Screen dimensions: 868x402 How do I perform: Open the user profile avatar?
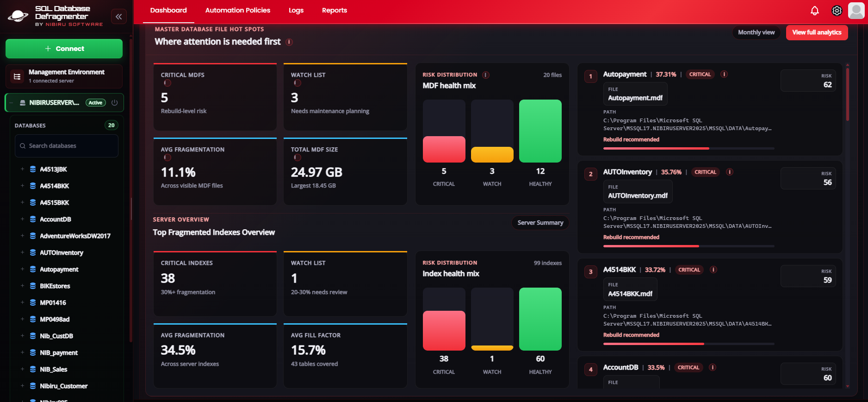coord(856,10)
